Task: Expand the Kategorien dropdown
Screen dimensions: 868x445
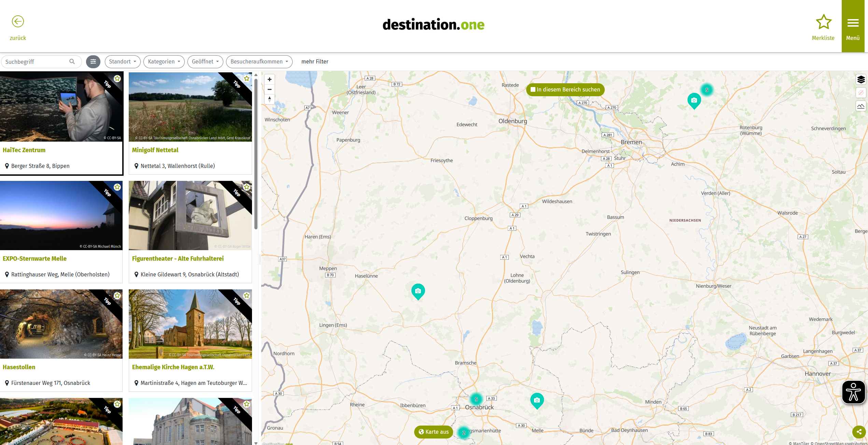Action: [164, 61]
